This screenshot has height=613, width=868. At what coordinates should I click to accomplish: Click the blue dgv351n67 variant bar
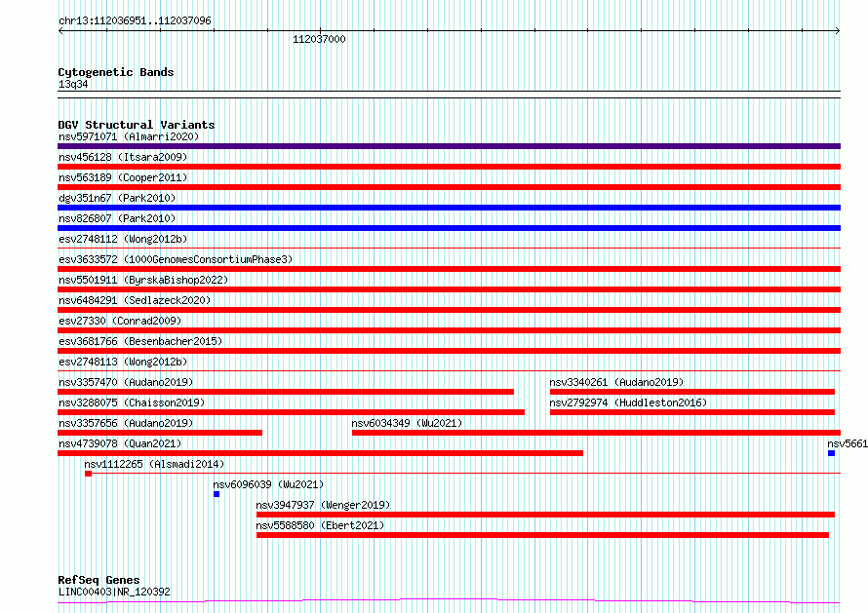point(449,208)
